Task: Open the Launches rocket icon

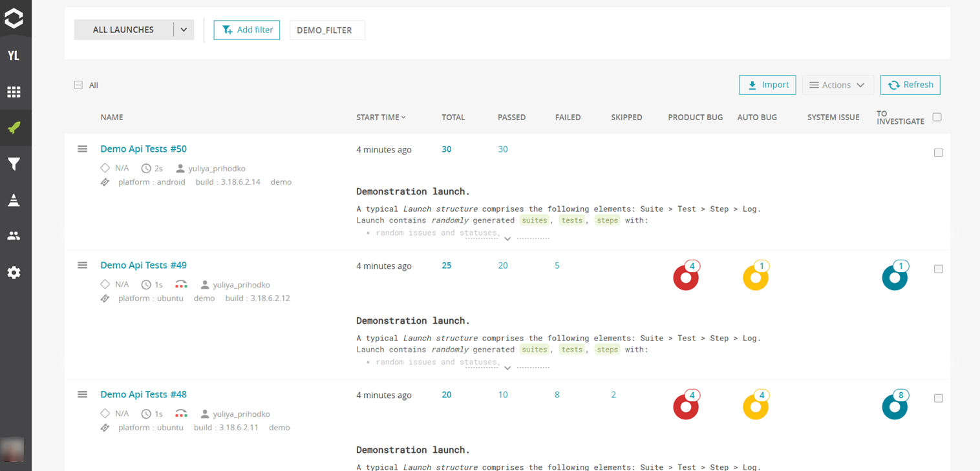Action: (14, 128)
